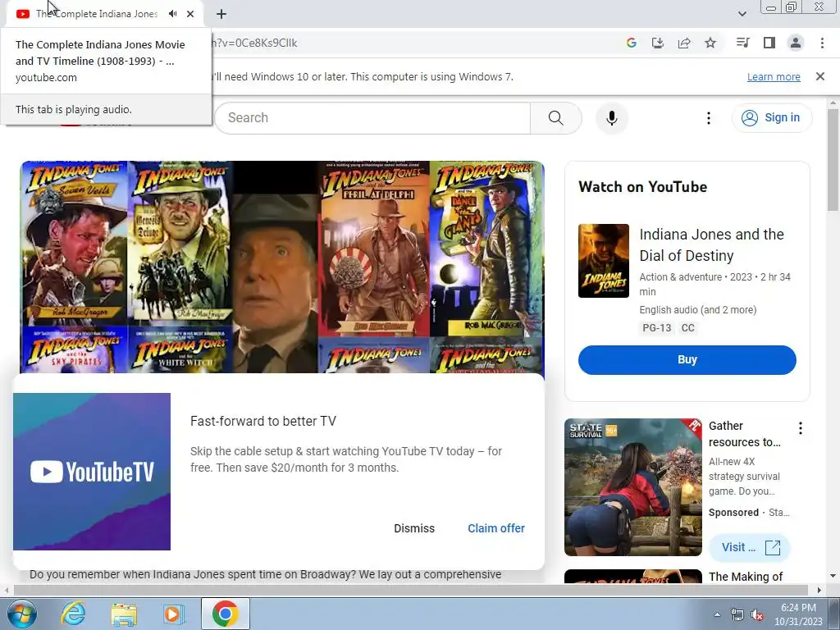Click the magnifier search button
The width and height of the screenshot is (840, 630).
coord(555,118)
